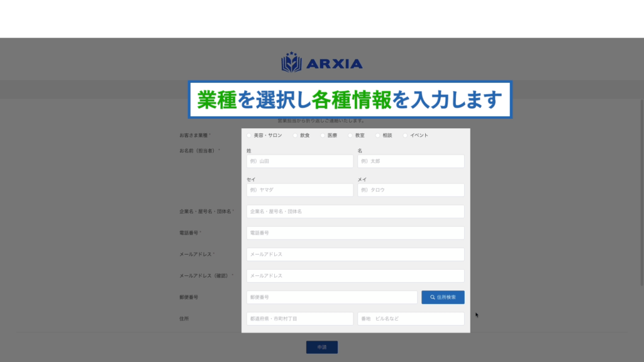Select the 美容・サロン radio button
The width and height of the screenshot is (644, 362).
249,136
